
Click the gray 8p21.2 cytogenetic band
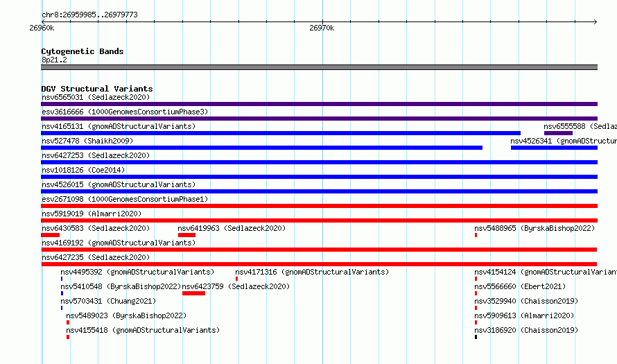pyautogui.click(x=319, y=67)
